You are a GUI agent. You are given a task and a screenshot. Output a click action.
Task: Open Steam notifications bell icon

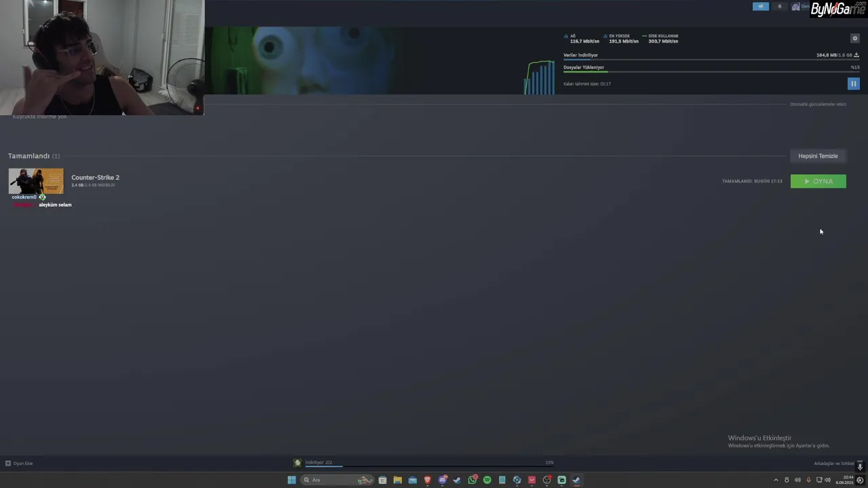779,6
